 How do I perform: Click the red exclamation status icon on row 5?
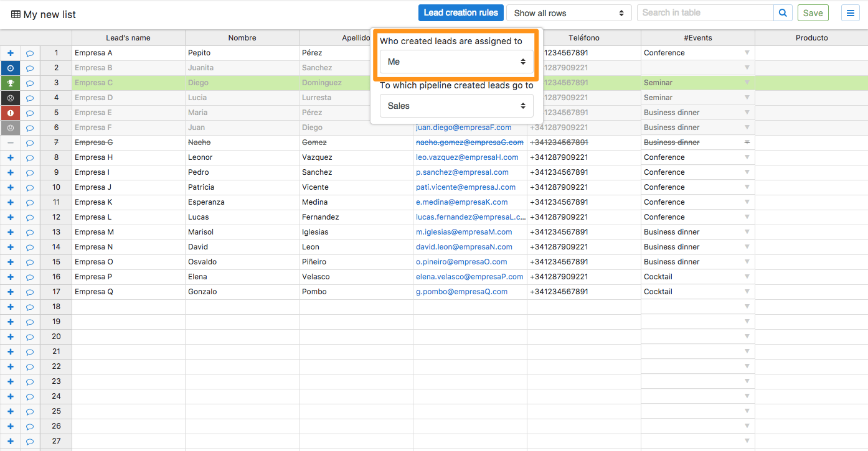tap(11, 113)
